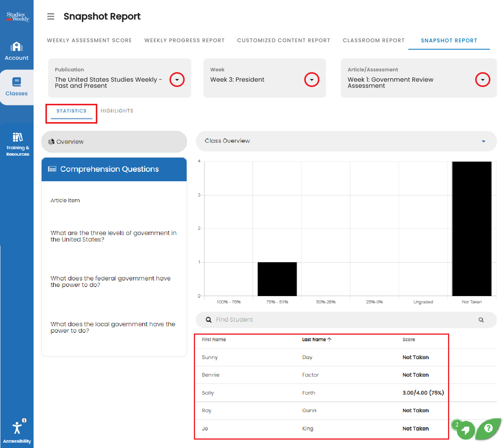Go to Account in sidebar
The width and height of the screenshot is (503, 448).
click(x=16, y=51)
